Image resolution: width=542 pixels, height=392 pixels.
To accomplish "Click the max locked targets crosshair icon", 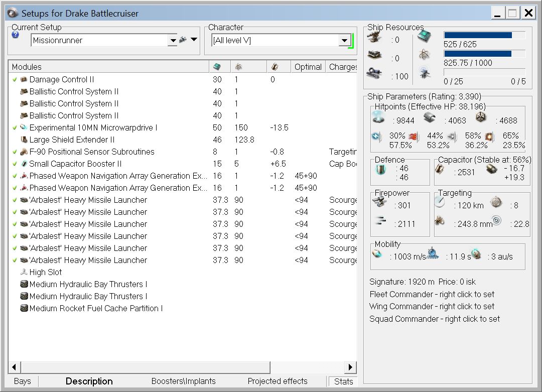I will pos(495,202).
